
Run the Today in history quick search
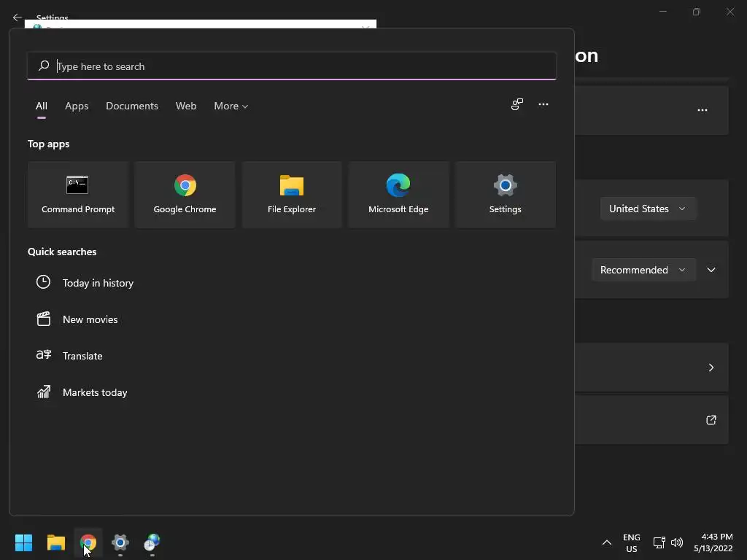(98, 283)
